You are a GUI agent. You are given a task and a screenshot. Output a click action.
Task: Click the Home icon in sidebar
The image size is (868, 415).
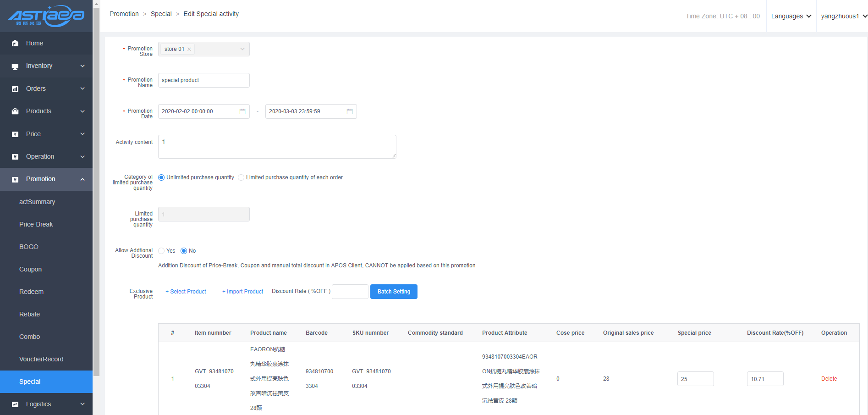coord(15,43)
